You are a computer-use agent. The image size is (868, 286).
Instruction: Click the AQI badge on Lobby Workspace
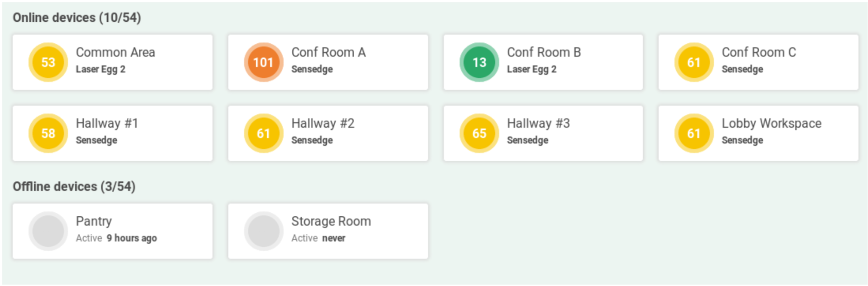(x=694, y=133)
